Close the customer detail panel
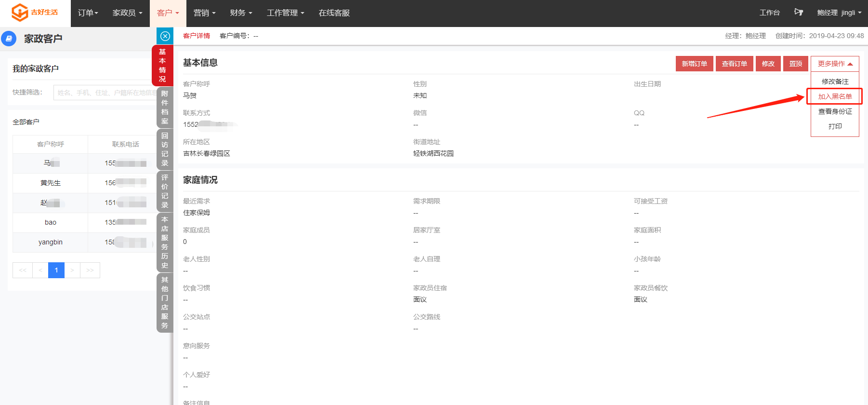The height and width of the screenshot is (405, 868). pos(165,36)
